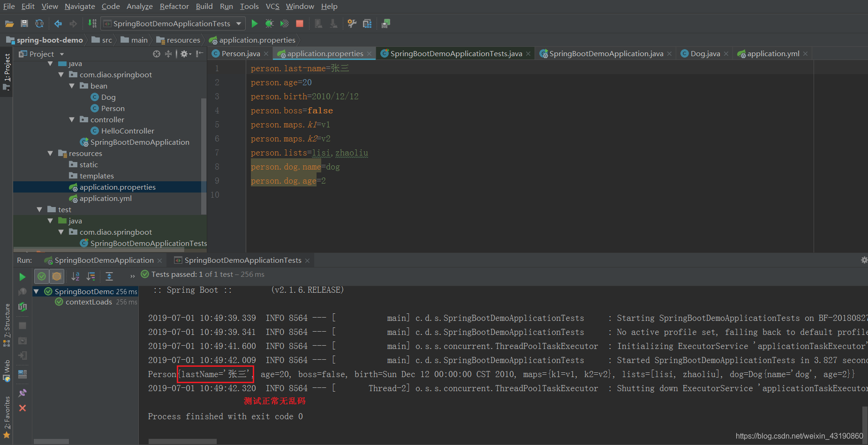Collapse the test folder
The height and width of the screenshot is (445, 868).
click(x=39, y=209)
